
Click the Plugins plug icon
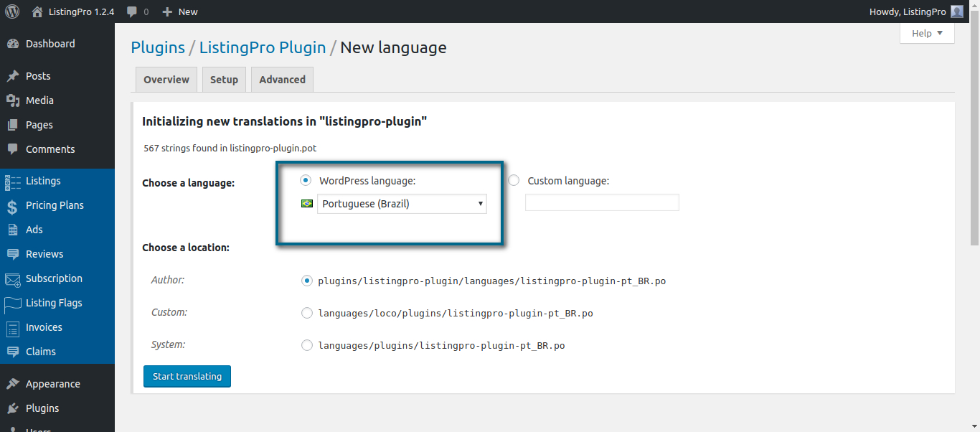click(12, 408)
